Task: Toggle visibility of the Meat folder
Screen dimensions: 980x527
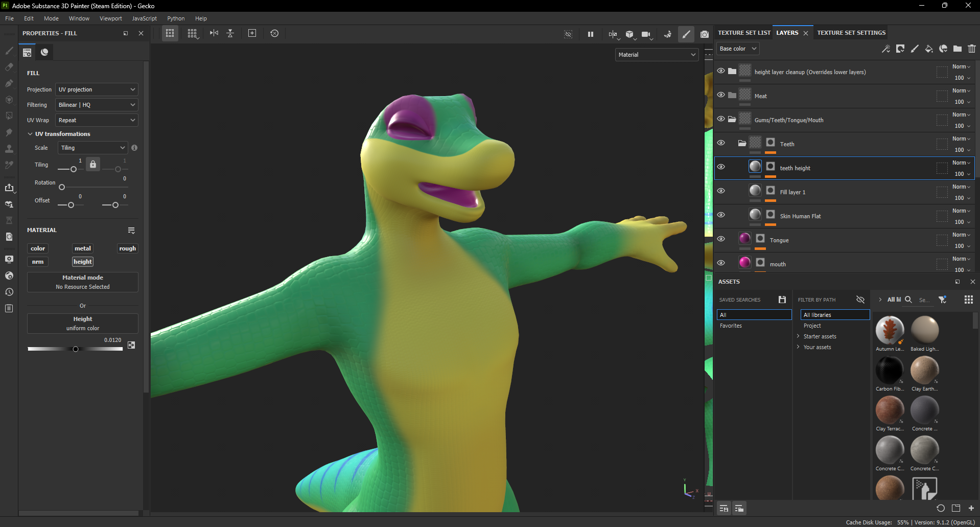Action: 721,95
